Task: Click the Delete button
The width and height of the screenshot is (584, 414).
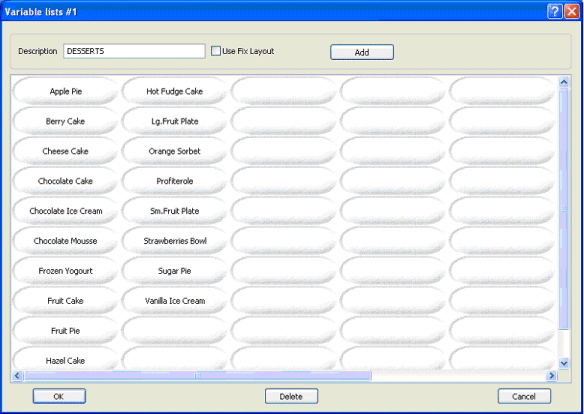Action: (291, 396)
